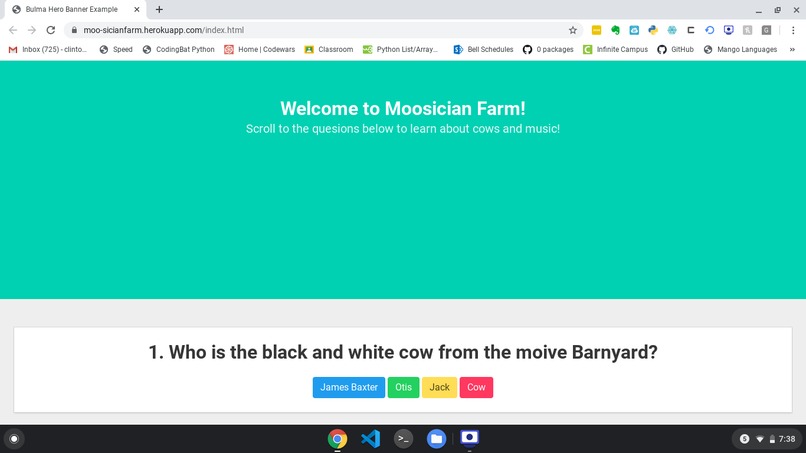Open the Python List/Array bookmark
The width and height of the screenshot is (806, 453).
[400, 49]
